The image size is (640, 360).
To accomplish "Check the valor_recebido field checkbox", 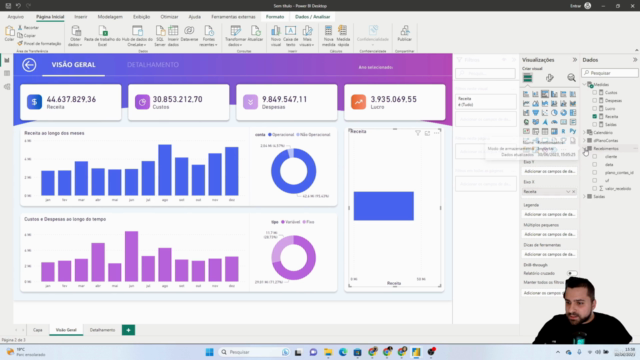I will [595, 189].
